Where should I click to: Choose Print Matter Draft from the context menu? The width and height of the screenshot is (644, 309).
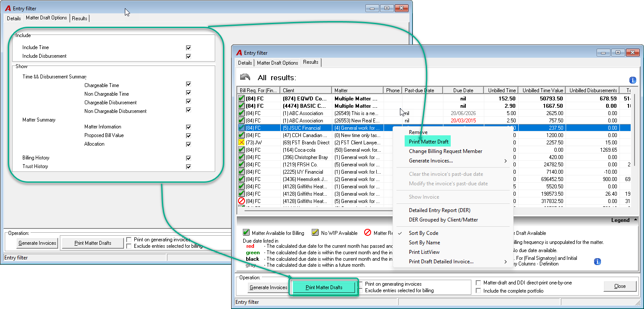pos(429,142)
